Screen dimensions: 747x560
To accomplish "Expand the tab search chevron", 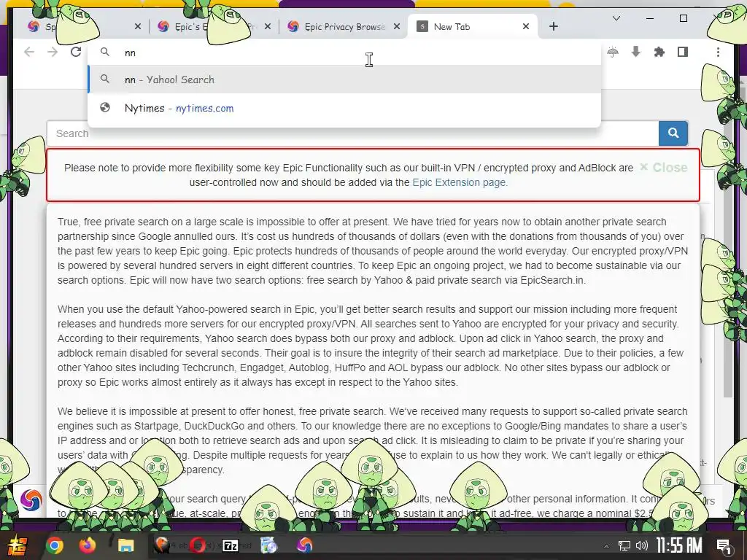I will pyautogui.click(x=616, y=18).
